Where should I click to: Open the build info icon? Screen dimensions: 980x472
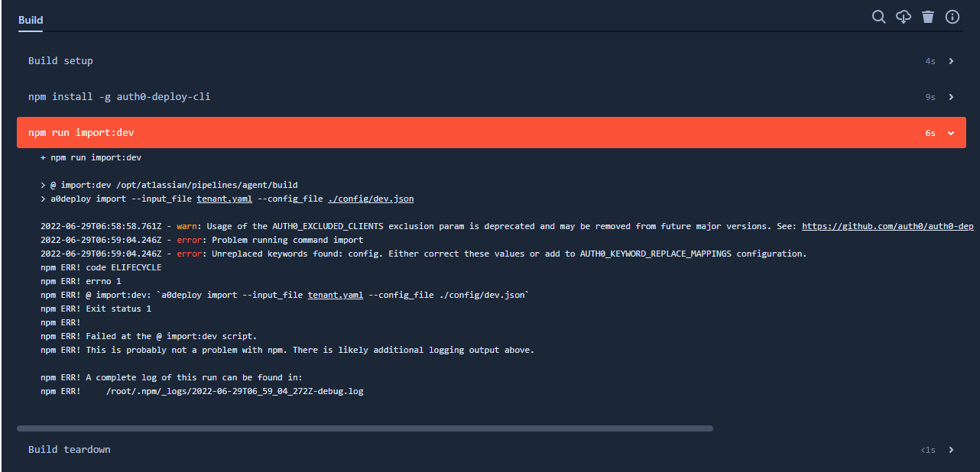point(952,17)
